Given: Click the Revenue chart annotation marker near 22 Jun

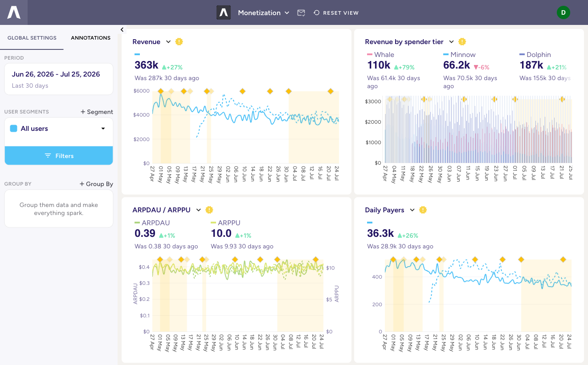Looking at the screenshot, I should [270, 91].
